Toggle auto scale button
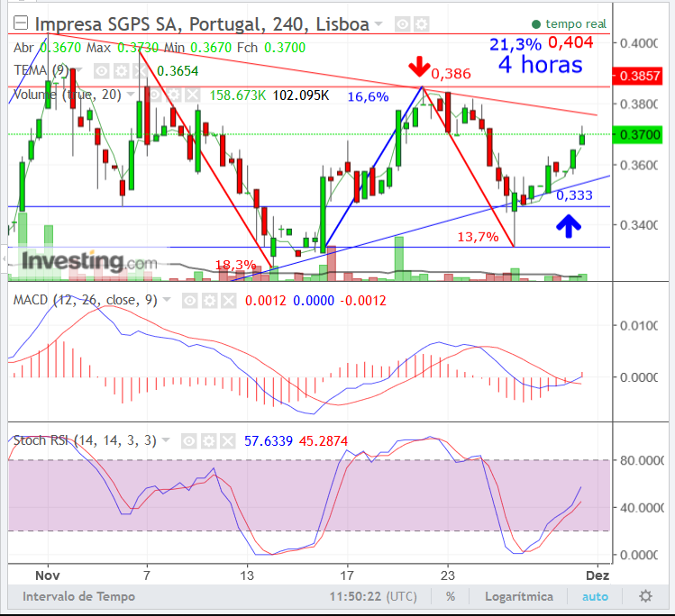The height and width of the screenshot is (616, 675). 595,597
